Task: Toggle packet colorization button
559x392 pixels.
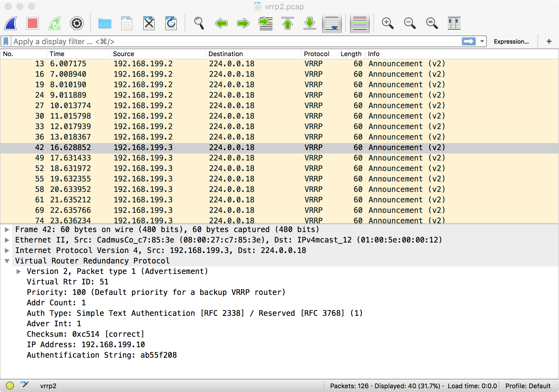Action: coord(360,23)
